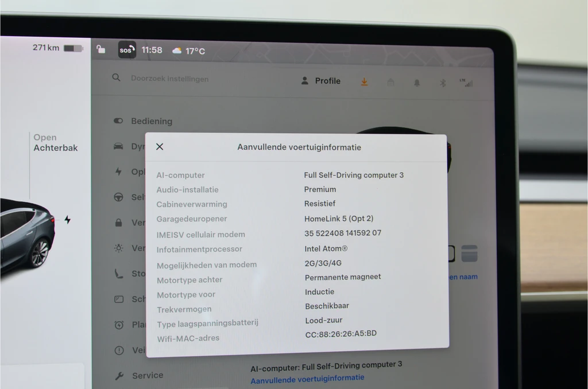This screenshot has width=588, height=389.
Task: Tap the weather cloud icon
Action: 177,50
